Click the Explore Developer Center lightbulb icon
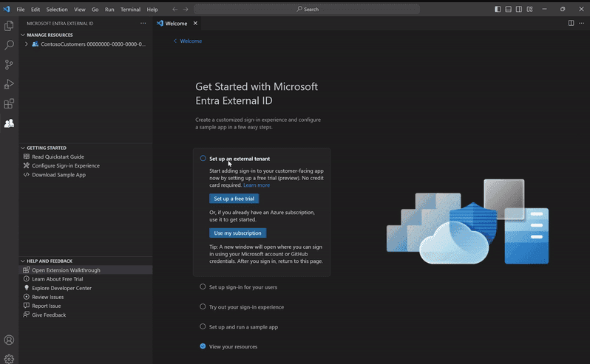Image resolution: width=590 pixels, height=364 pixels. [27, 288]
